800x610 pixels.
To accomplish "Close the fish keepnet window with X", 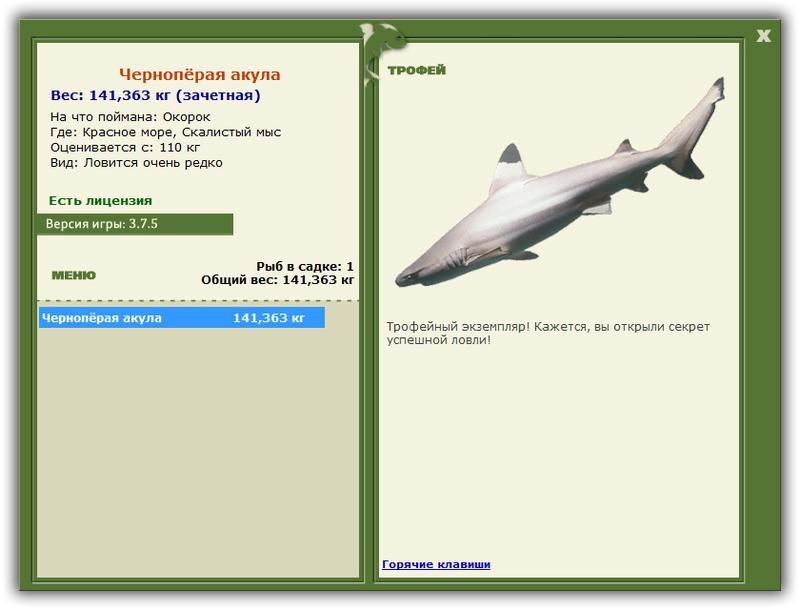I will [763, 36].
